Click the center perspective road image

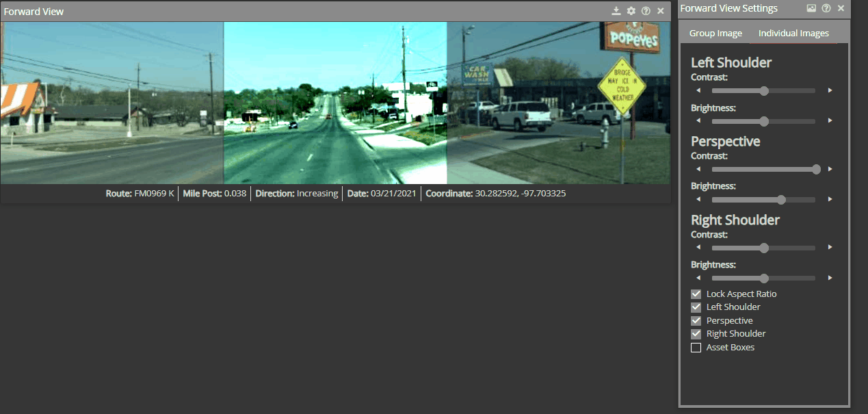pos(335,103)
